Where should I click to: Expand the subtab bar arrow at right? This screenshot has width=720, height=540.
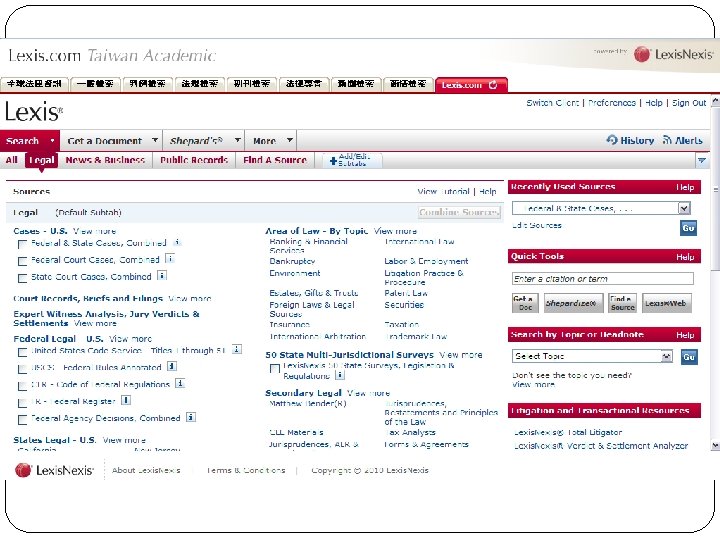tap(702, 160)
